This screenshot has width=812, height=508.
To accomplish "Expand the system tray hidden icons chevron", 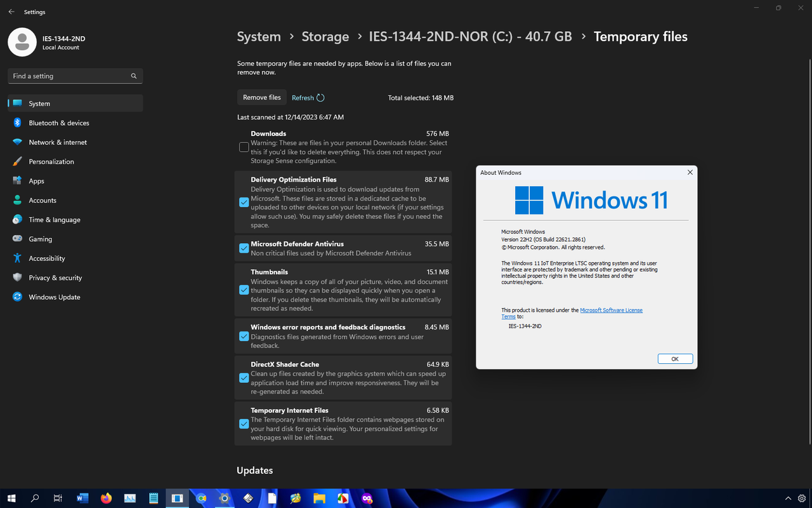I will [789, 498].
